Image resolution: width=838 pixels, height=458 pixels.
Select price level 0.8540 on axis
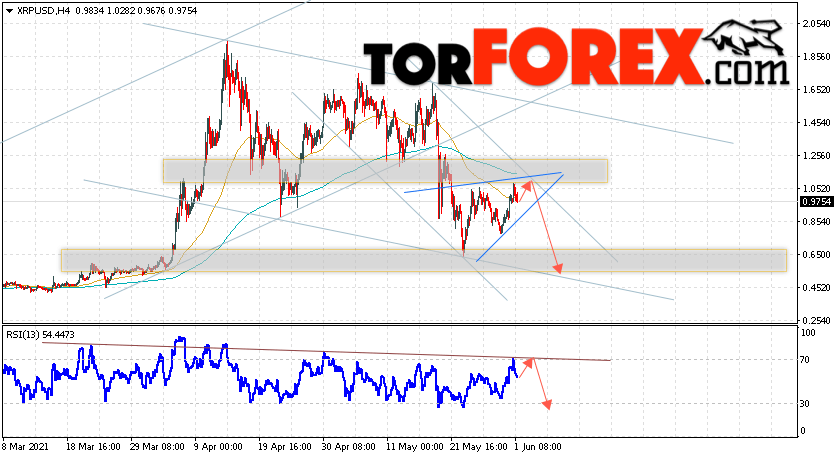pos(817,222)
